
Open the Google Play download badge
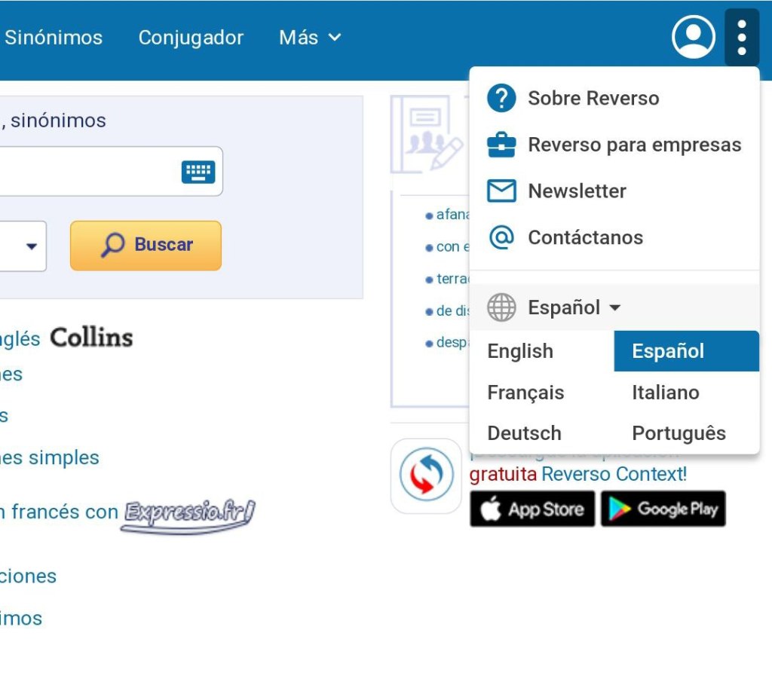point(663,509)
